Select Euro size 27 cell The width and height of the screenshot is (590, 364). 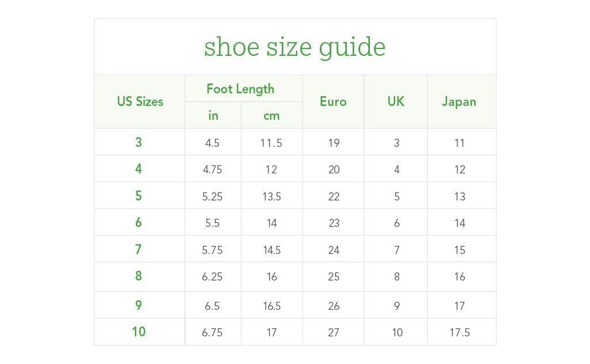point(334,332)
